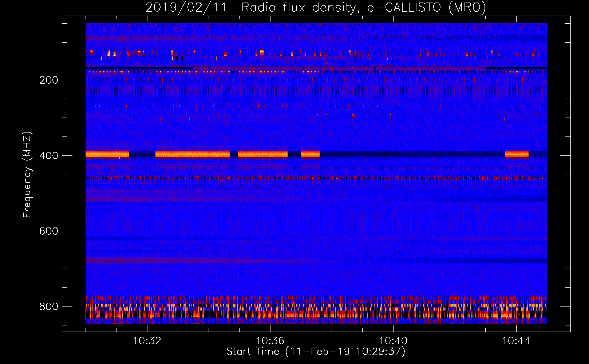Click the noisy bright band near 800 MHz
589x364 pixels.
point(316,310)
